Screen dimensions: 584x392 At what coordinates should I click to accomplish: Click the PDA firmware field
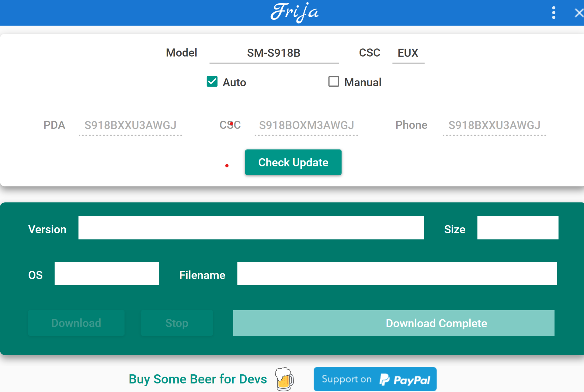tap(130, 125)
